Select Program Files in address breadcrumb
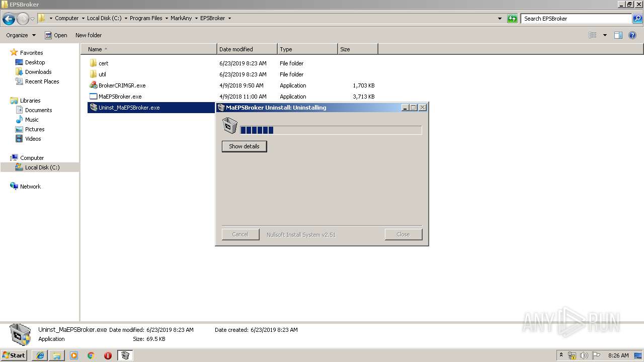Screen dimensions: 644x362 point(146,18)
